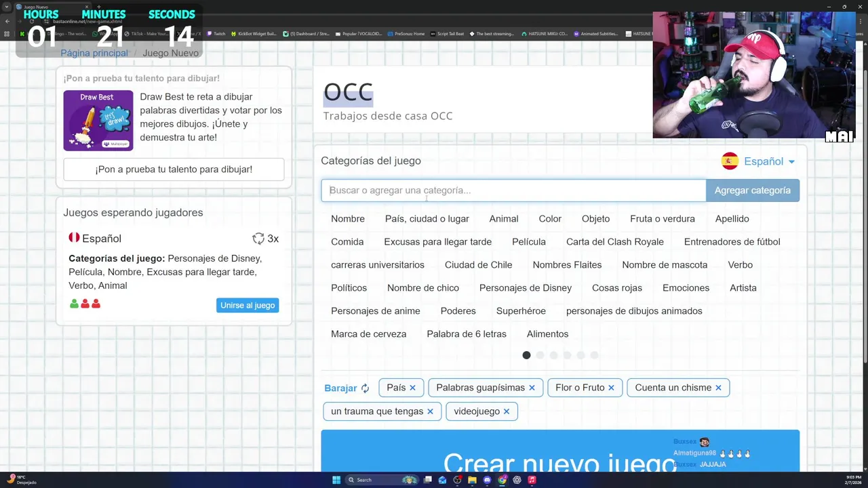The height and width of the screenshot is (488, 868).
Task: Add the Verbo category
Action: [x=741, y=265]
